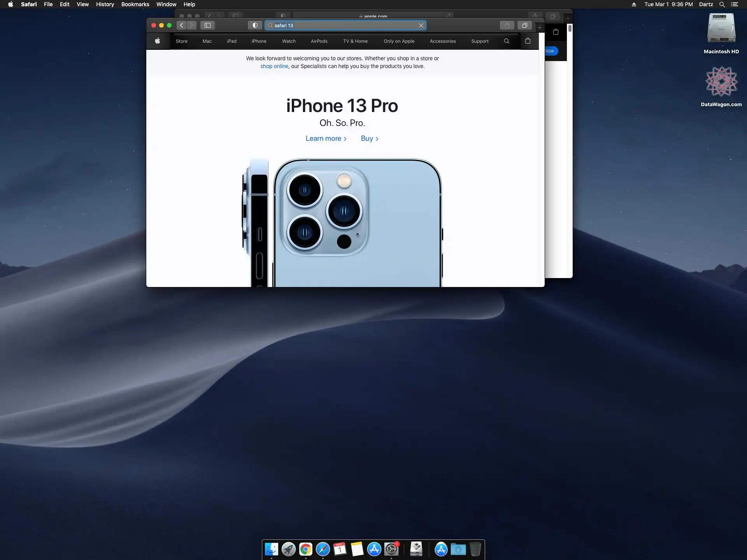Click the Share button in the Safari toolbar
Viewport: 747px width, 560px height.
point(507,25)
